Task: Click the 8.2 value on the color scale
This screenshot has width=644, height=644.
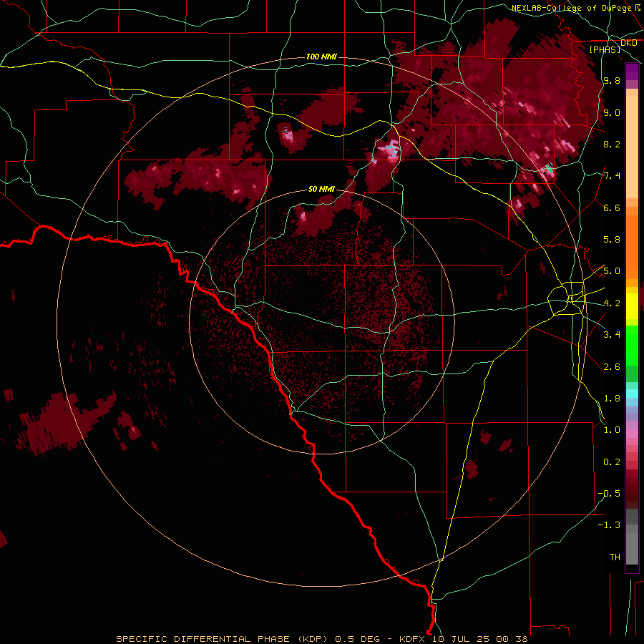Action: tap(612, 144)
